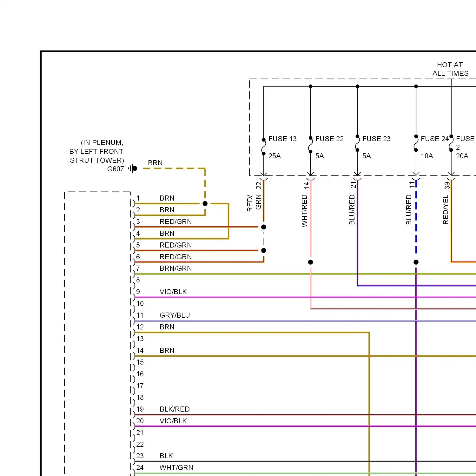Select pin 7 BRN/GRN wire label
Image resolution: width=476 pixels, height=476 pixels.
pos(175,268)
